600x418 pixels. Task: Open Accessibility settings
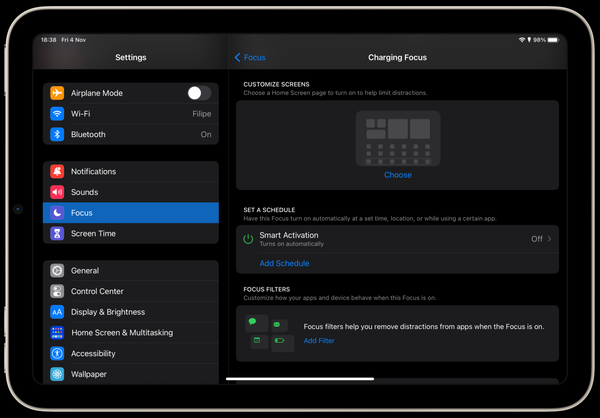[x=131, y=353]
